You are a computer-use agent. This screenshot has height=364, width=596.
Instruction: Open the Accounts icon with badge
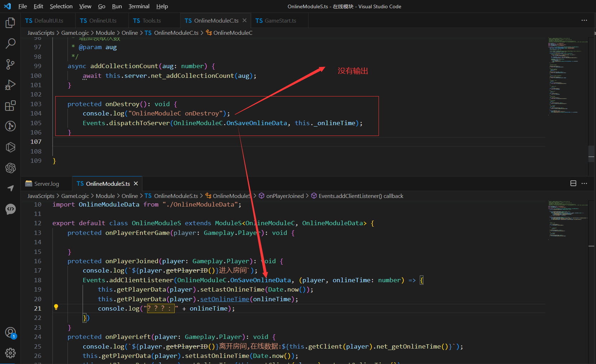click(x=10, y=333)
